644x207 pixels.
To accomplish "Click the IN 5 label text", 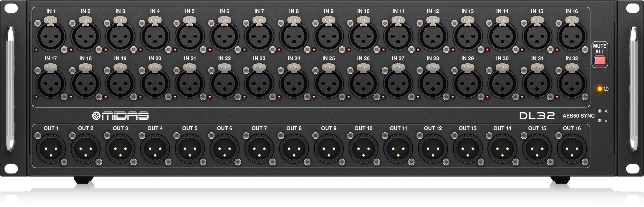I will click(x=190, y=11).
